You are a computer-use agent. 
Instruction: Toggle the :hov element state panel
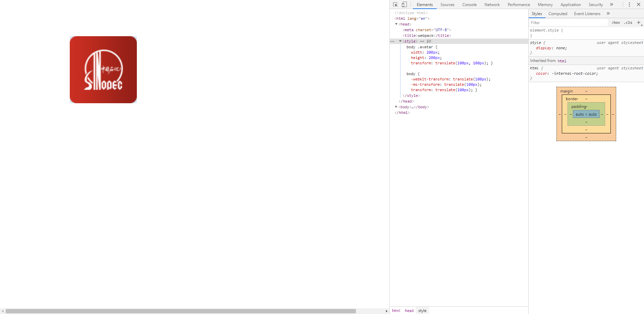point(615,23)
